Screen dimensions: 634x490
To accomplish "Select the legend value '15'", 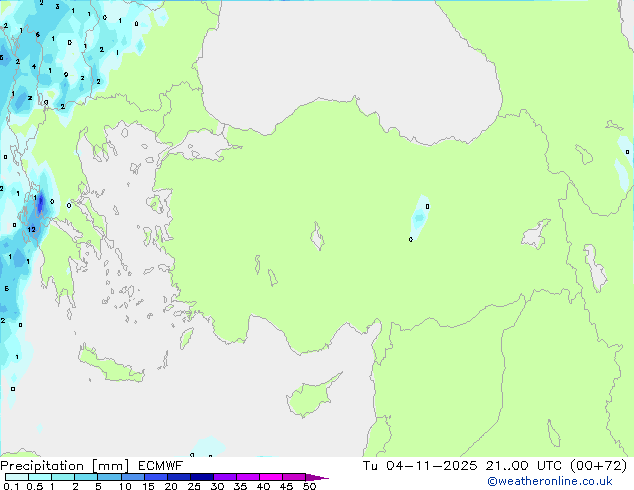I will point(148,486).
